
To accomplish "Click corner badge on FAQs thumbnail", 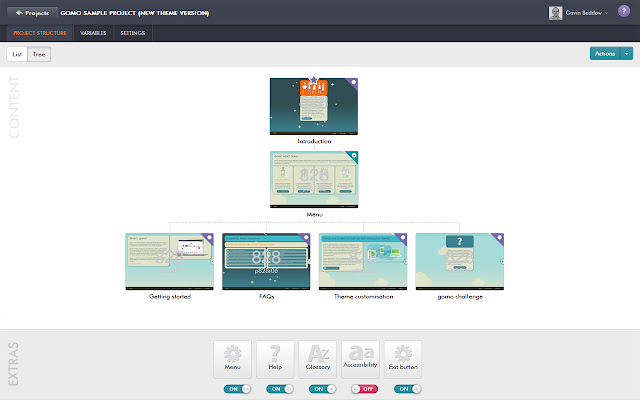I will click(x=305, y=238).
